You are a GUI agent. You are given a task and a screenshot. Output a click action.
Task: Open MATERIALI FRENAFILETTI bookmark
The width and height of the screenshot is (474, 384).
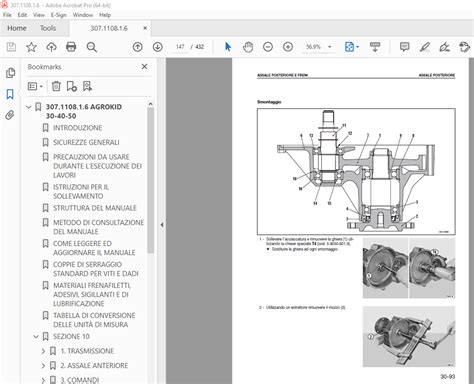(x=92, y=295)
